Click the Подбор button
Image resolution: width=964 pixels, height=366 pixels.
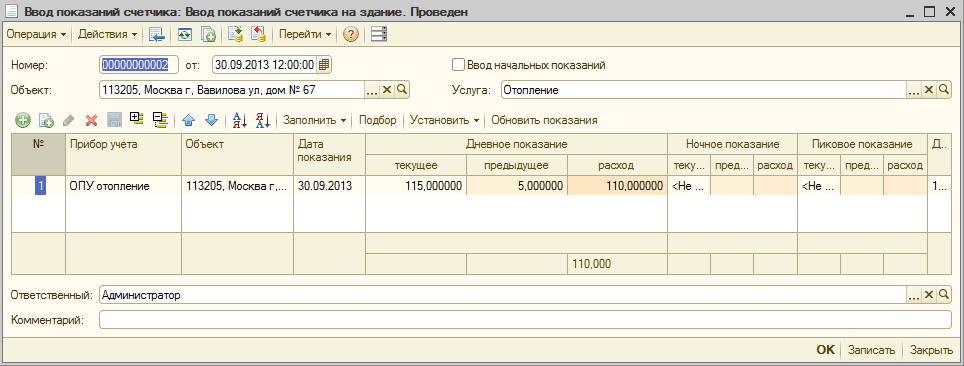378,121
